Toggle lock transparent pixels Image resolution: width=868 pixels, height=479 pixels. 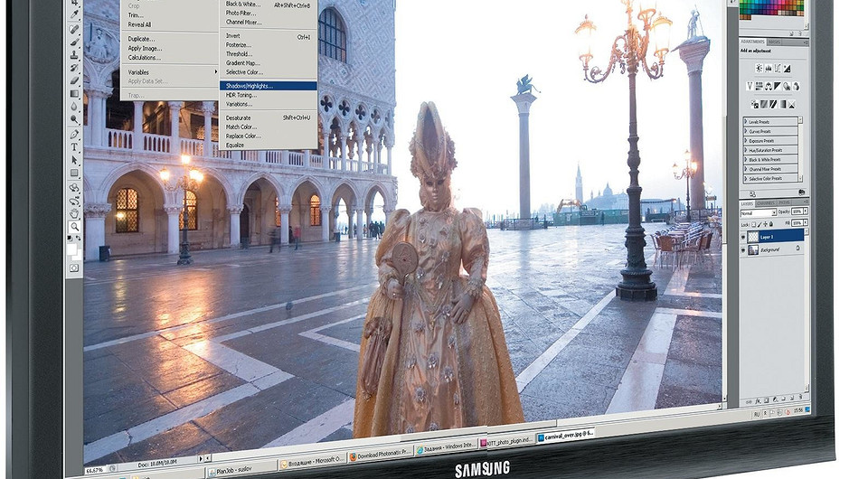(x=754, y=224)
